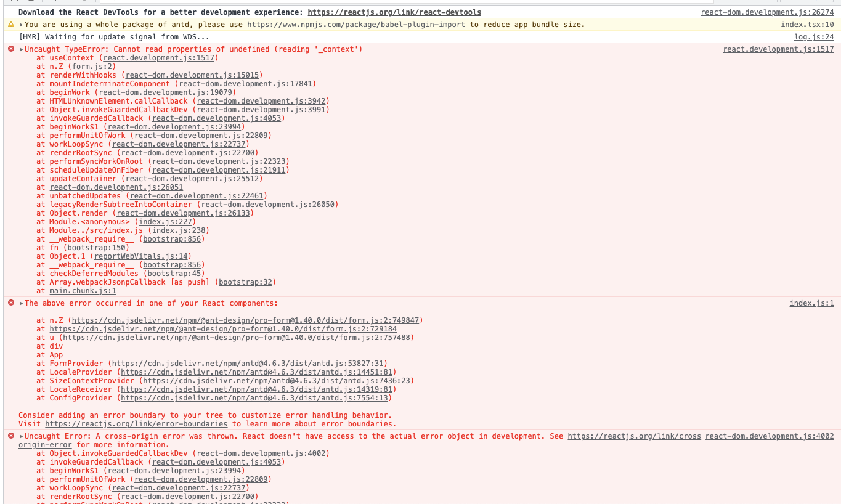Image resolution: width=841 pixels, height=504 pixels.
Task: Open bootstrap:856 in the __webpack_require__ frame
Action: [172, 238]
